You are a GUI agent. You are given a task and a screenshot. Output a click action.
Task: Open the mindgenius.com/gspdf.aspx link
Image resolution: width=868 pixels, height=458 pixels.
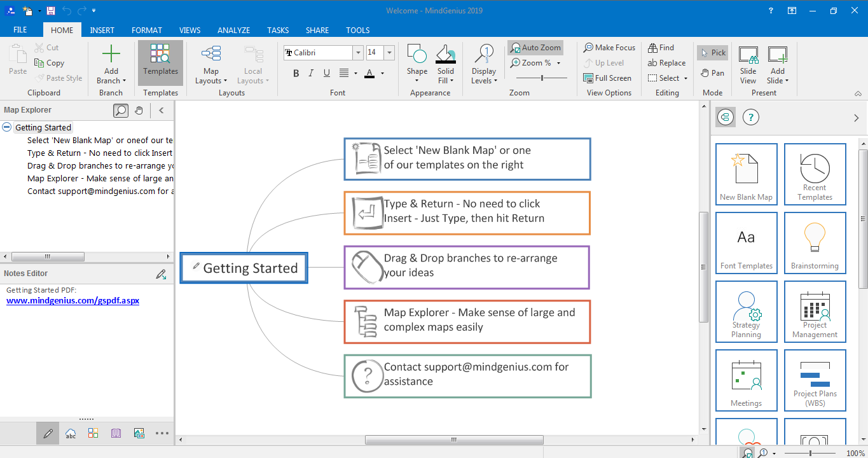point(72,300)
